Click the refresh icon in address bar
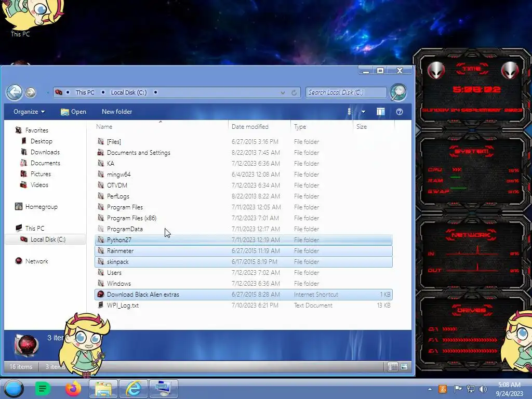 [x=294, y=92]
